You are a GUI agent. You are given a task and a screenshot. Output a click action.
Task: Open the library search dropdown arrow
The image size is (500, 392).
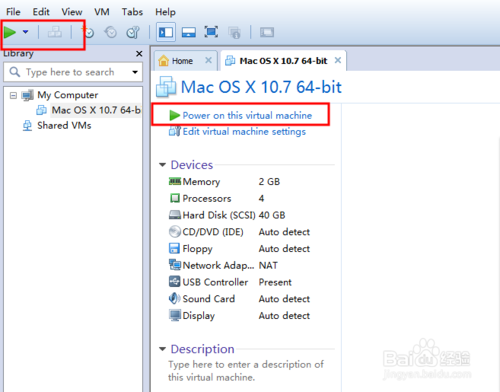pos(135,72)
